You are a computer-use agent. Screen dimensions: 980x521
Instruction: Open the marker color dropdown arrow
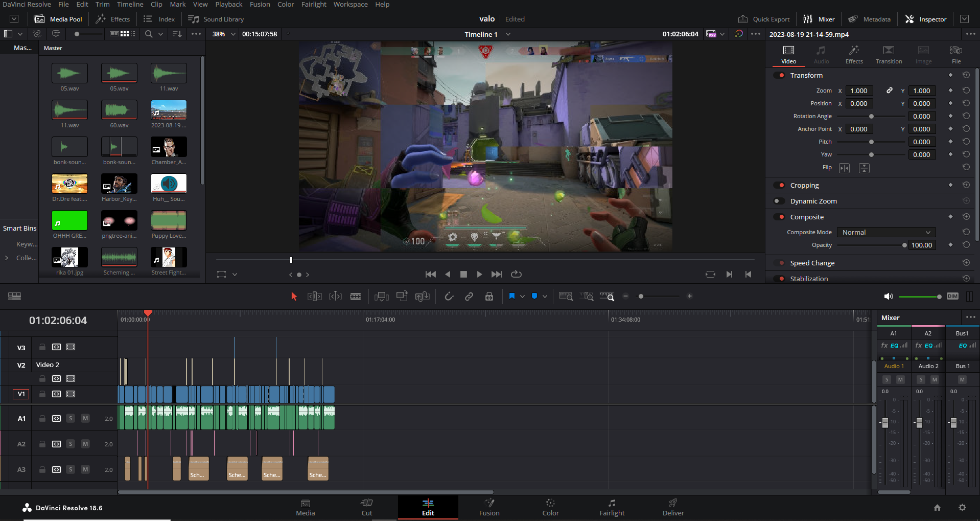click(545, 297)
